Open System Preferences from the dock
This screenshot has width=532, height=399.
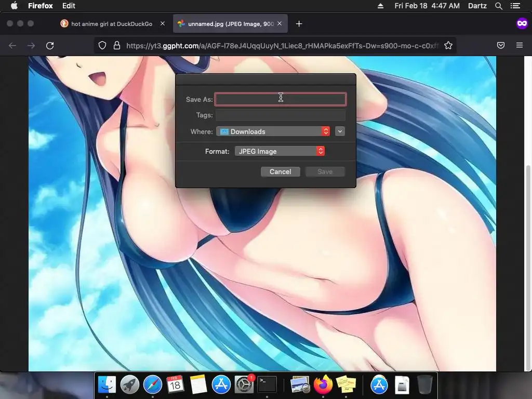244,385
